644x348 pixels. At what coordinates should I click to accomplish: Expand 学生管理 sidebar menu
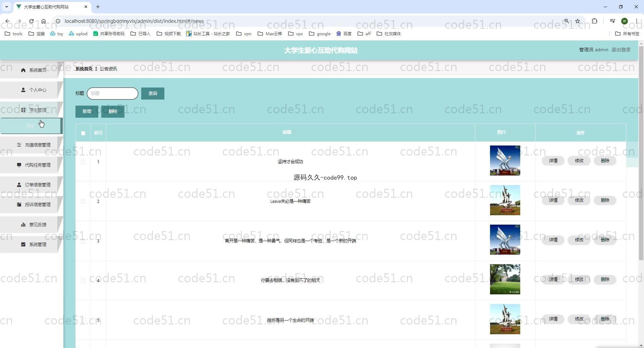click(31, 110)
